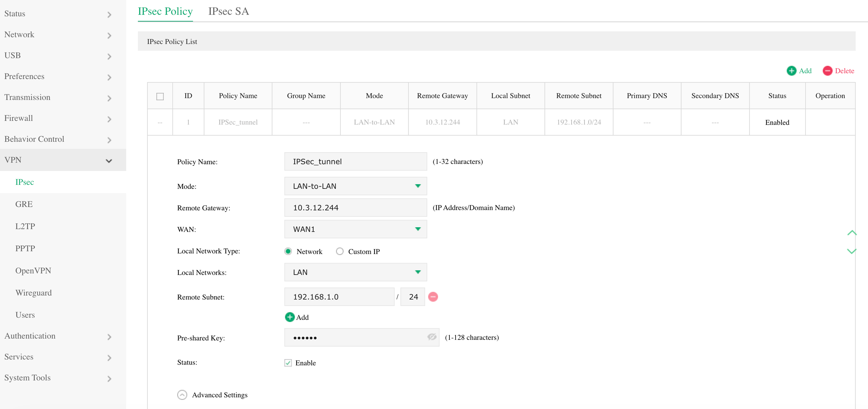Select the Custom IP radio button
The width and height of the screenshot is (868, 409).
click(339, 251)
